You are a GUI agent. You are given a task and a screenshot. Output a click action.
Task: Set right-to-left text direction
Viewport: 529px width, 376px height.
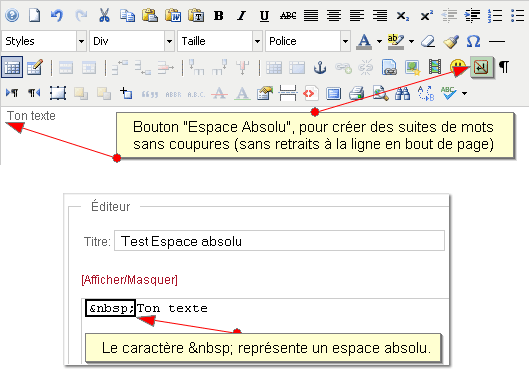click(x=34, y=92)
